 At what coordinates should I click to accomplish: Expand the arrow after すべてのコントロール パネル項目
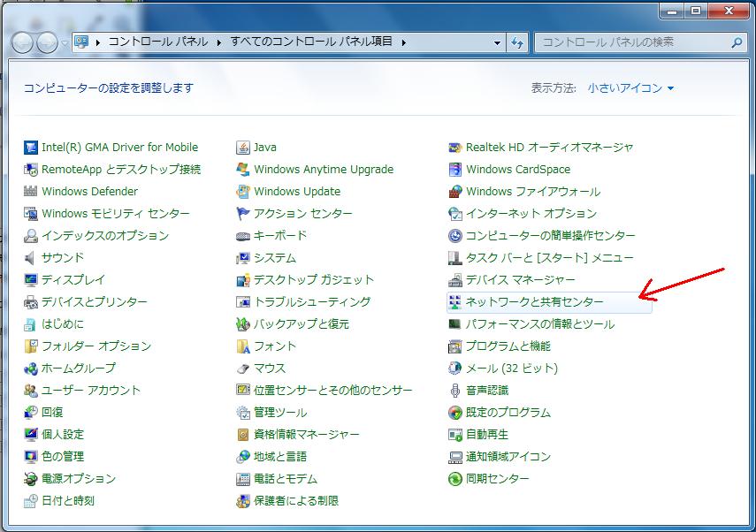404,43
